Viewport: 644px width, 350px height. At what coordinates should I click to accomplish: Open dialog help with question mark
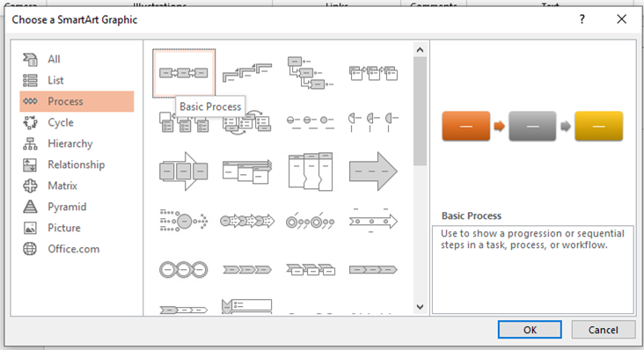coord(582,19)
